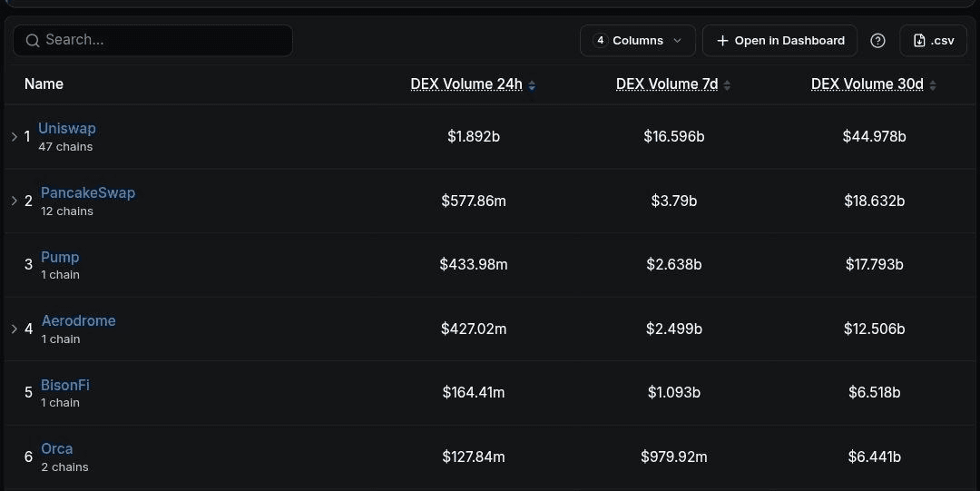Screen dimensions: 980x491
Task: Sort by DEX Volume 24h arrows
Action: (x=532, y=85)
